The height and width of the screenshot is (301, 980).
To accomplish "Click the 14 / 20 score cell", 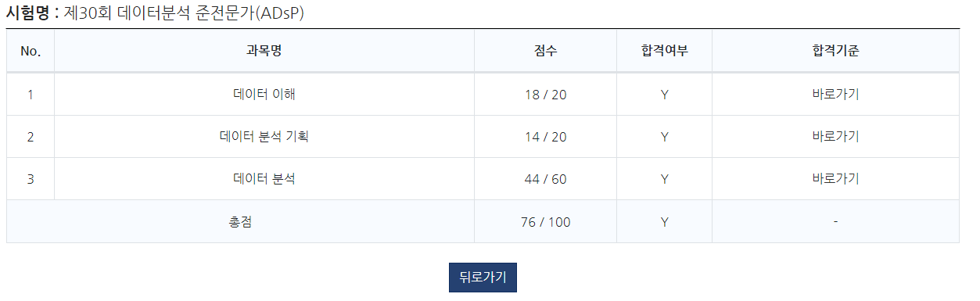I will pyautogui.click(x=545, y=137).
